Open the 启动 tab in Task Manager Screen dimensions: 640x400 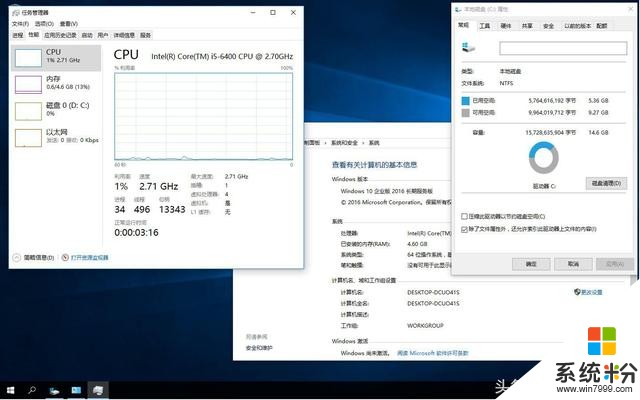87,35
